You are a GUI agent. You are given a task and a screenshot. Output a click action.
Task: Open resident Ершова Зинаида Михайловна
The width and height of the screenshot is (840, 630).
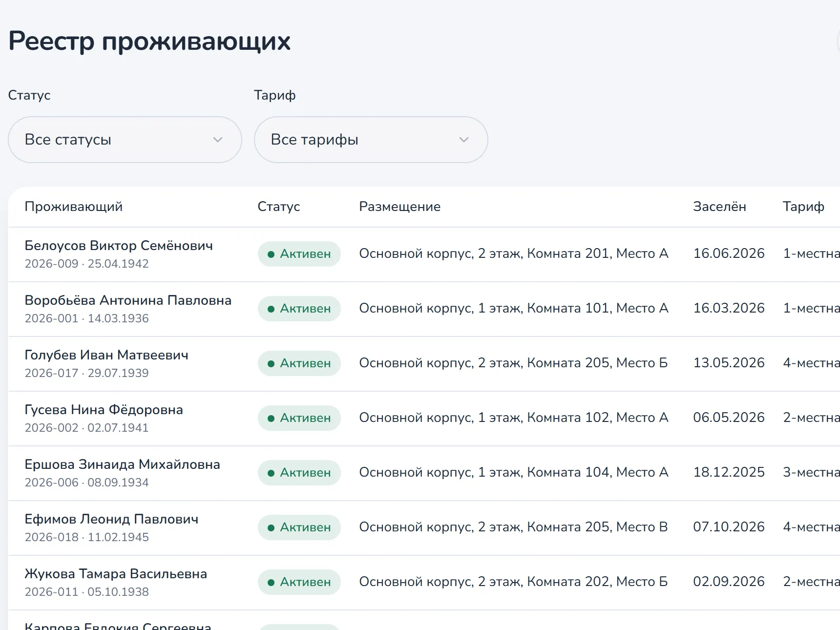[x=123, y=464]
